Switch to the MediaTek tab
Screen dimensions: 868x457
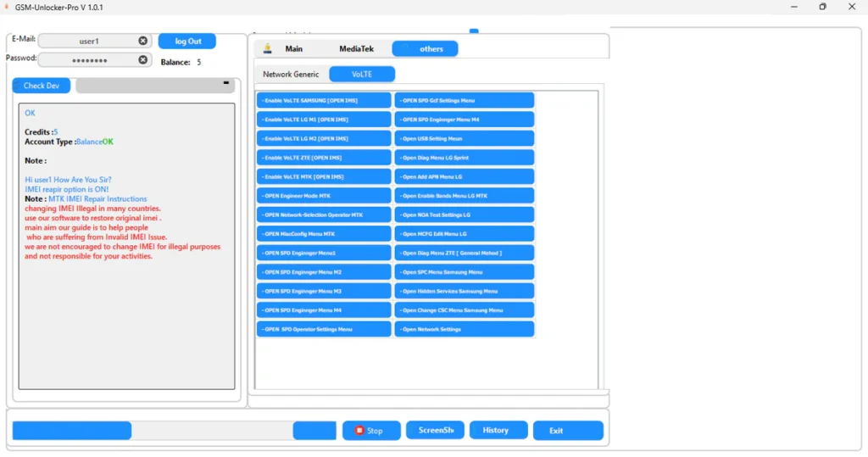coord(356,49)
